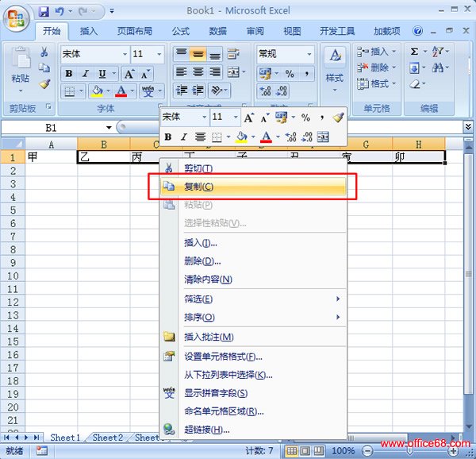Select column A header

click(51, 145)
